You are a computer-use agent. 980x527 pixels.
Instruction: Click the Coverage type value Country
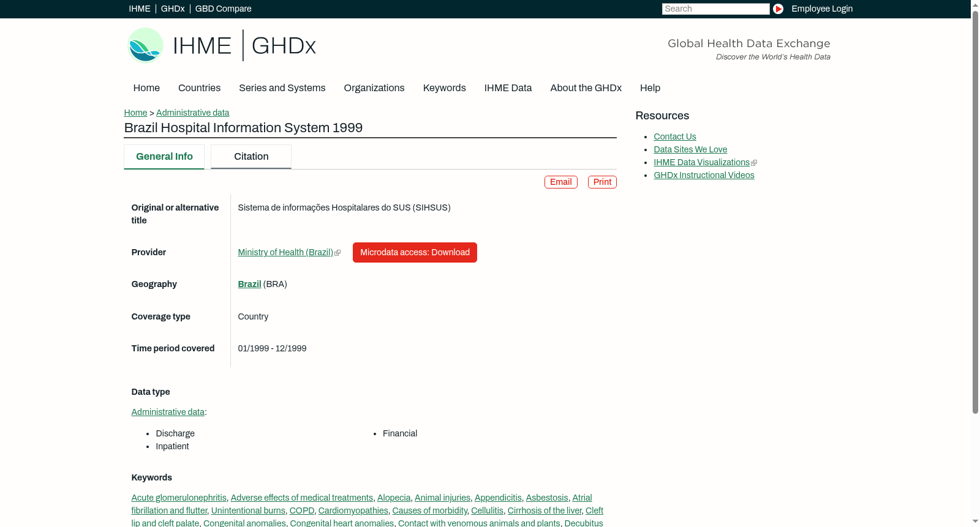[x=253, y=316]
